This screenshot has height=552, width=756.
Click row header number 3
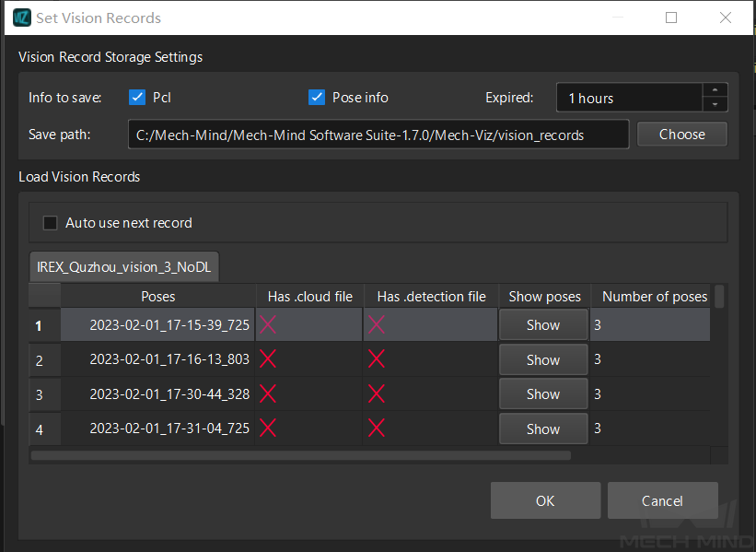click(44, 394)
